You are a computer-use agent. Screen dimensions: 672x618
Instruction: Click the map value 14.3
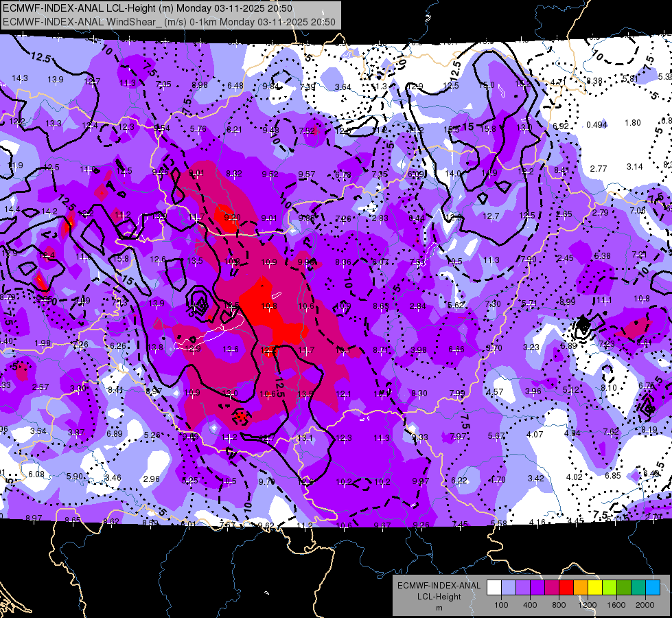(x=20, y=78)
